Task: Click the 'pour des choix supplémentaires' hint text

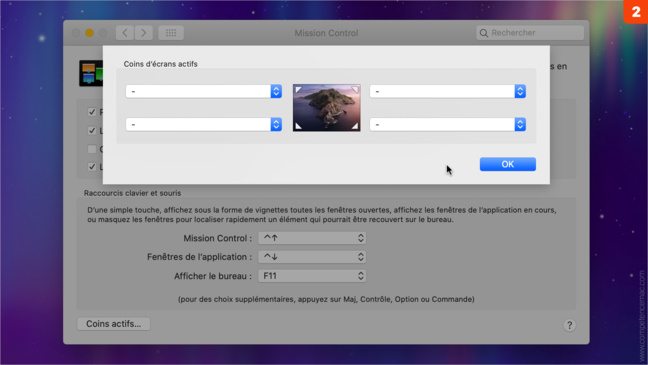Action: tap(326, 299)
